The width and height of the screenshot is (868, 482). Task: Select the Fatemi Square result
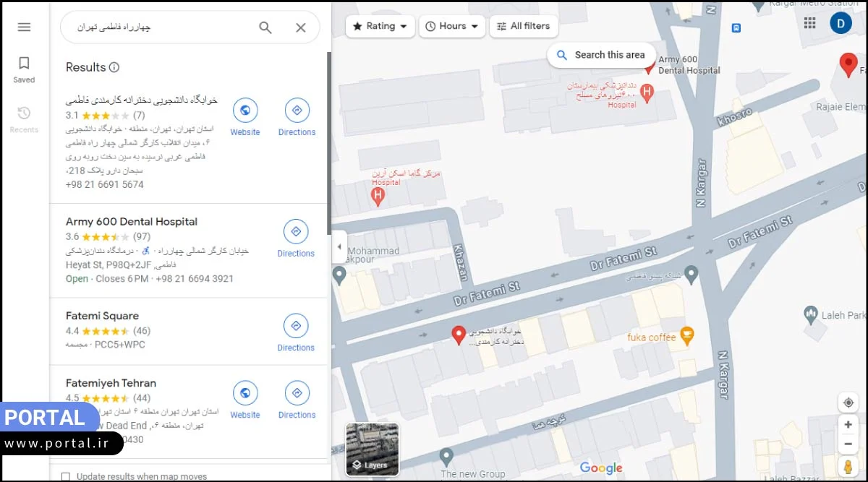[102, 316]
